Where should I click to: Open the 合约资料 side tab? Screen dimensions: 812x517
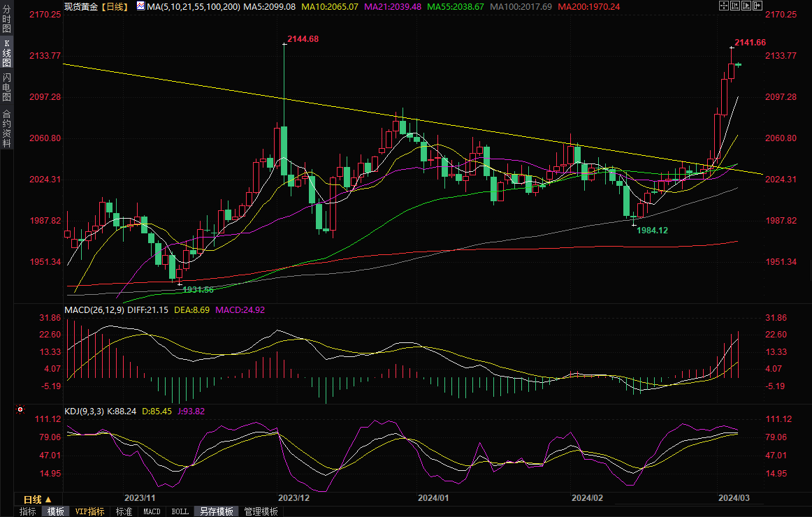(x=6, y=128)
